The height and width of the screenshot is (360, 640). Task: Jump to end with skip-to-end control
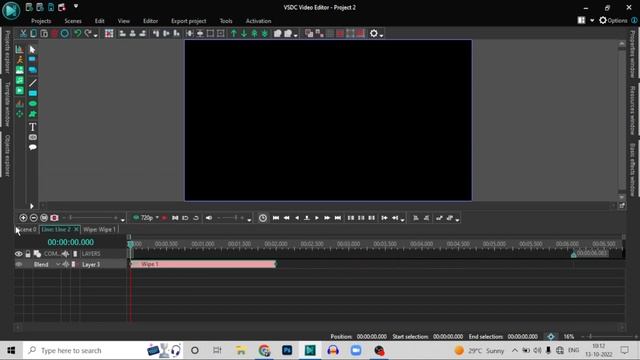pos(338,218)
